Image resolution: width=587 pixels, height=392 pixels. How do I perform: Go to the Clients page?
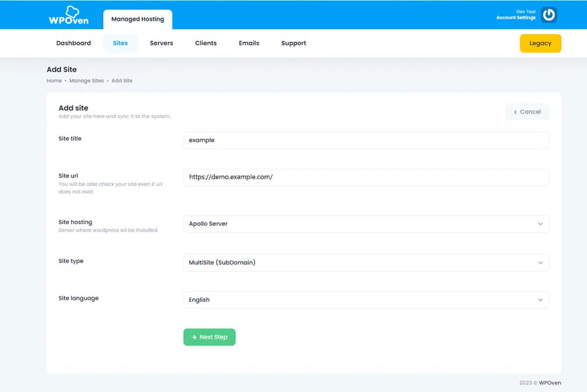[x=206, y=43]
